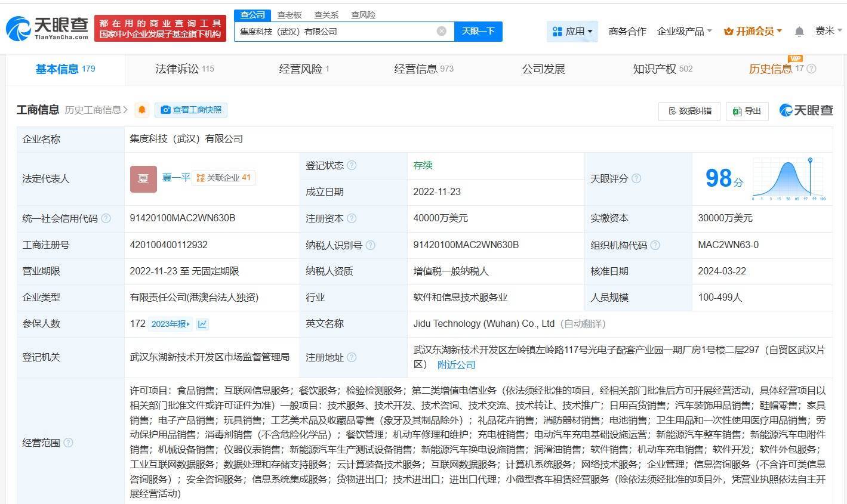Select credit code 91420100MAC2WN630B in 统一社会信用代码 row
Image resolution: width=847 pixels, height=504 pixels.
pyautogui.click(x=183, y=218)
